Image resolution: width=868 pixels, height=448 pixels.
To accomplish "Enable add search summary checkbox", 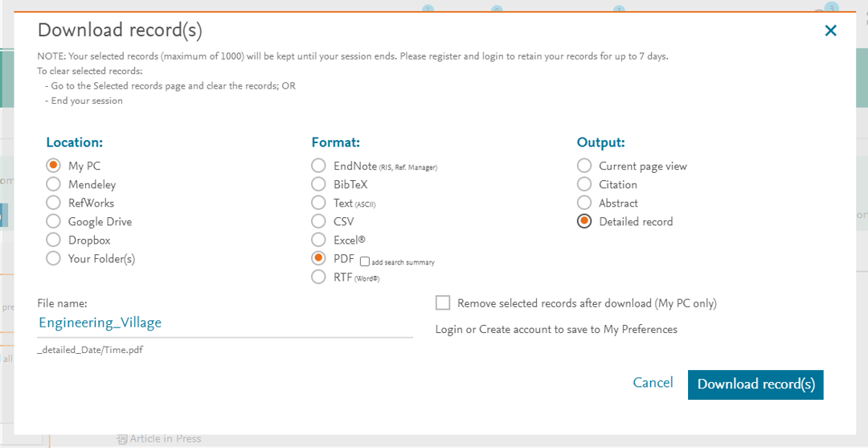I will pyautogui.click(x=365, y=262).
